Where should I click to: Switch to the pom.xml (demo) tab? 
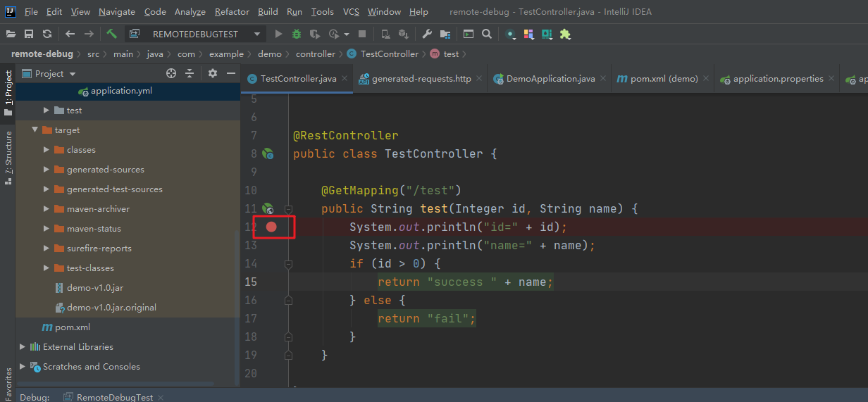click(x=663, y=79)
